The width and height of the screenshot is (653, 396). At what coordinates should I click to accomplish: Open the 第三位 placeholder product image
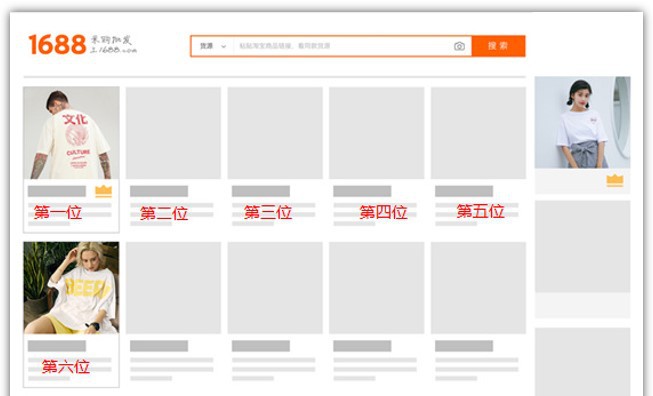[x=275, y=133]
